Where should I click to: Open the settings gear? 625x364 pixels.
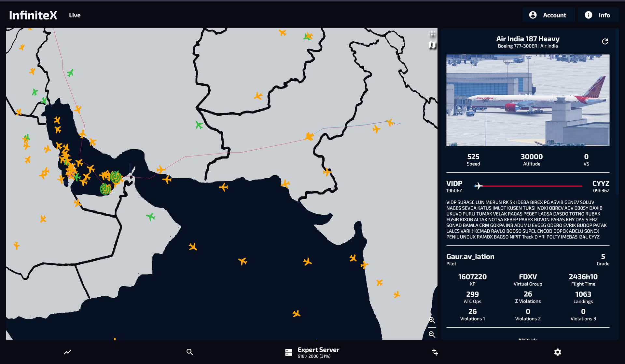pos(557,352)
